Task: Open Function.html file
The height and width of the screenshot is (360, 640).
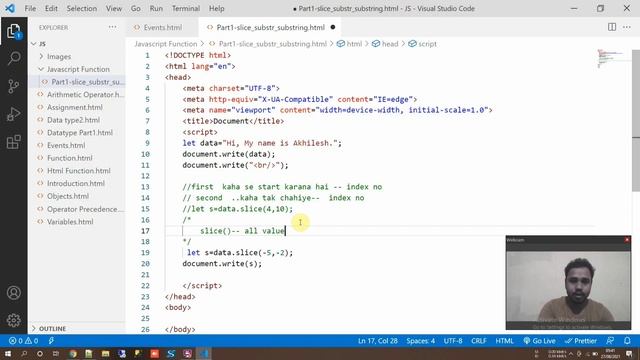Action: (70, 158)
